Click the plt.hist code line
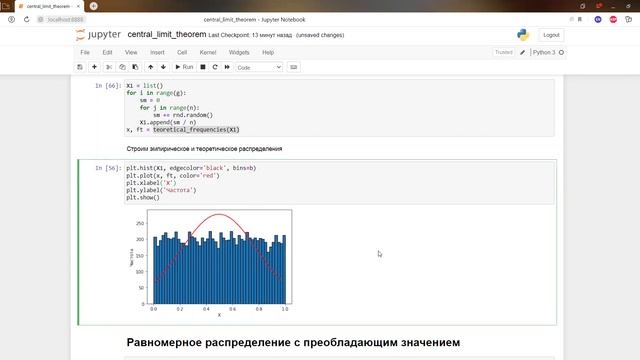 (191, 168)
